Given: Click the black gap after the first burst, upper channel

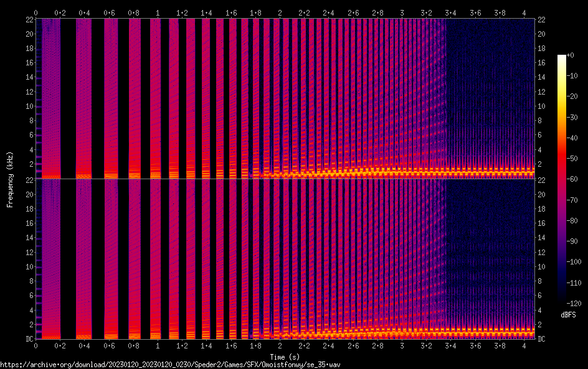Looking at the screenshot, I should pos(68,100).
